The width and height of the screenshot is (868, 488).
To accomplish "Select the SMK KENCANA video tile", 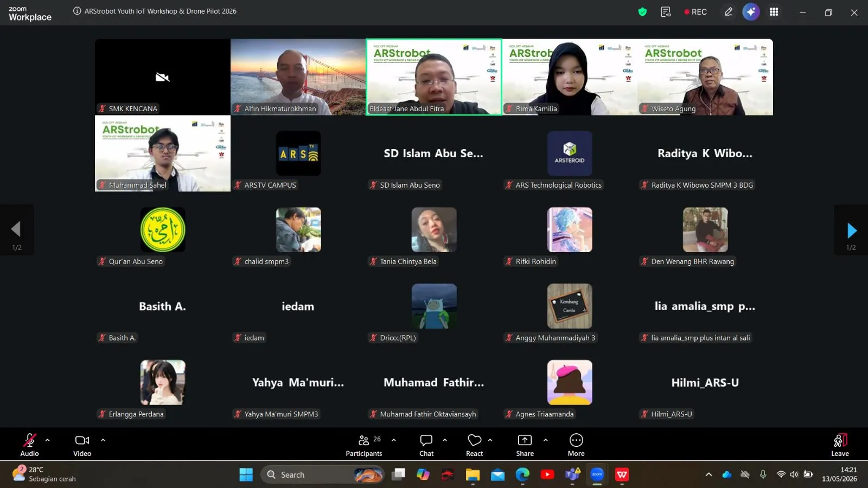I will coord(163,77).
